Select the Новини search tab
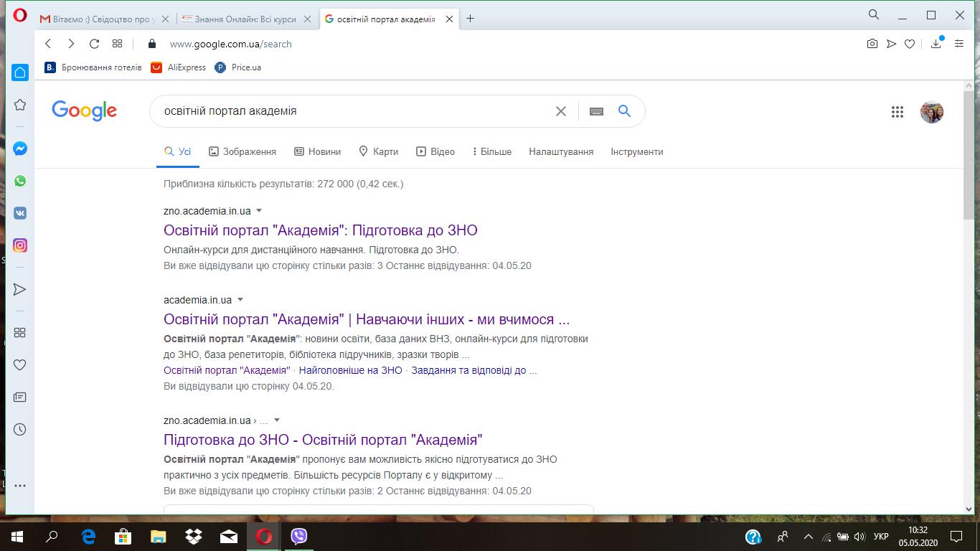Screen dimensions: 980x551 tap(317, 151)
